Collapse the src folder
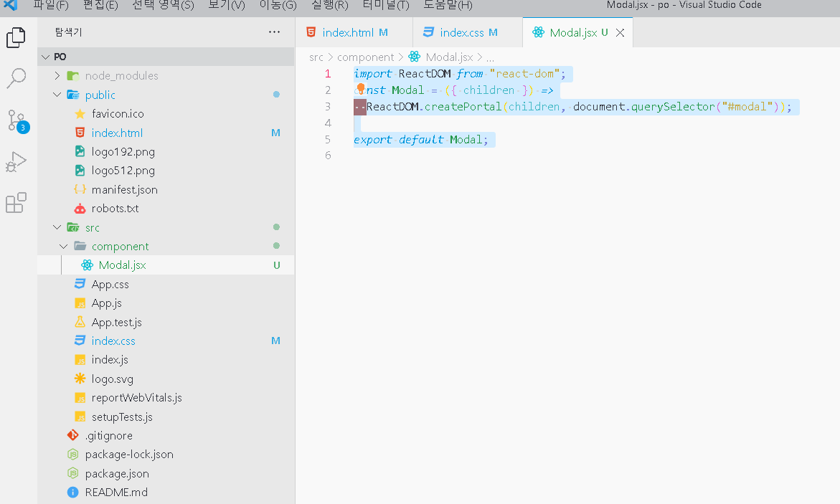Viewport: 840px width, 504px height. coord(57,227)
